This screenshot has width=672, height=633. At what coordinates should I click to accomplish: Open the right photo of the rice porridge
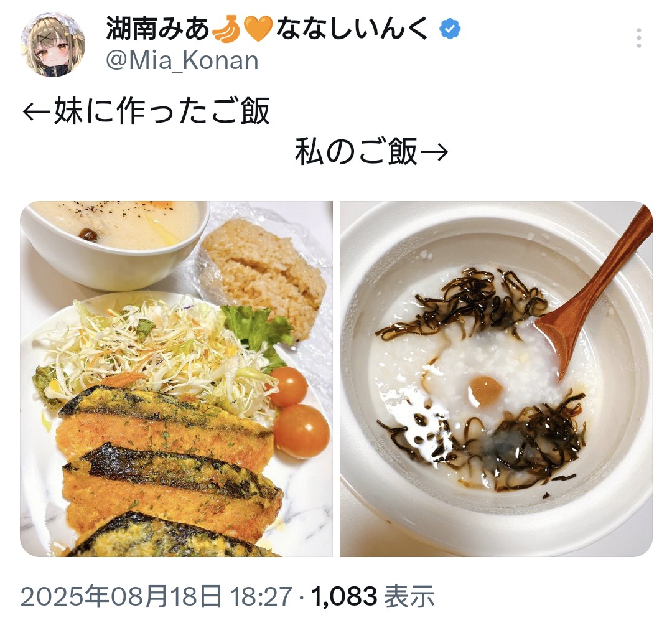click(x=496, y=379)
